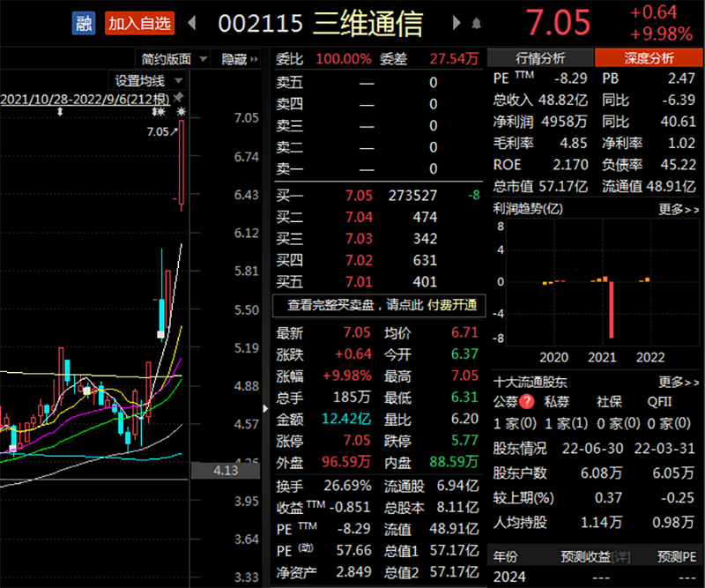Click the 股东户数 6.08万 value
The image size is (705, 588).
pyautogui.click(x=601, y=473)
